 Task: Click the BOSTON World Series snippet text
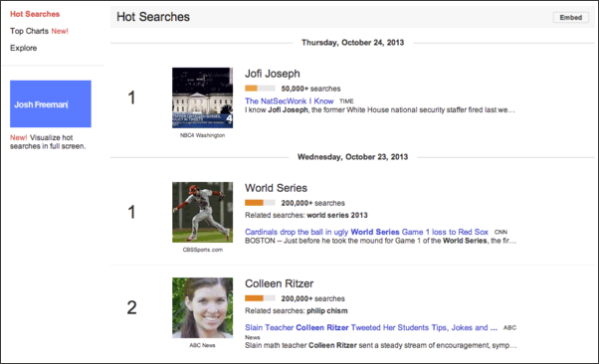[x=381, y=241]
